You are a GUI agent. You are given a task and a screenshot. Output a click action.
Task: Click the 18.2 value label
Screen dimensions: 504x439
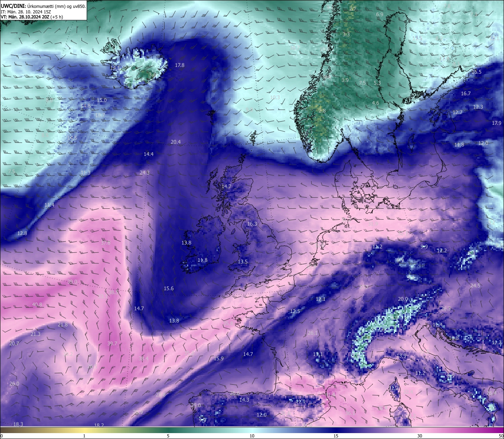(99, 425)
